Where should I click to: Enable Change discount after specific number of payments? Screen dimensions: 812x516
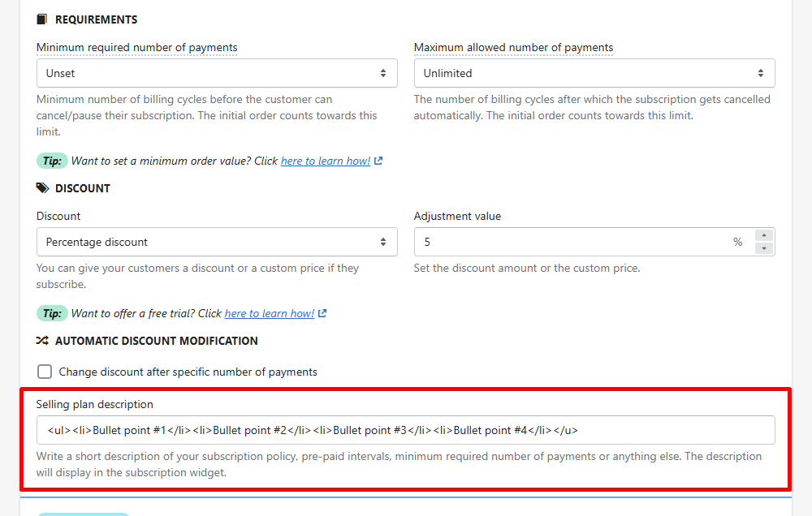pyautogui.click(x=45, y=372)
